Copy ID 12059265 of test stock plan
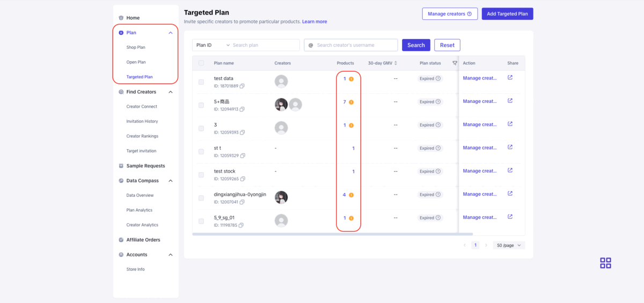Screen dimensions: 644x303 click(243, 179)
